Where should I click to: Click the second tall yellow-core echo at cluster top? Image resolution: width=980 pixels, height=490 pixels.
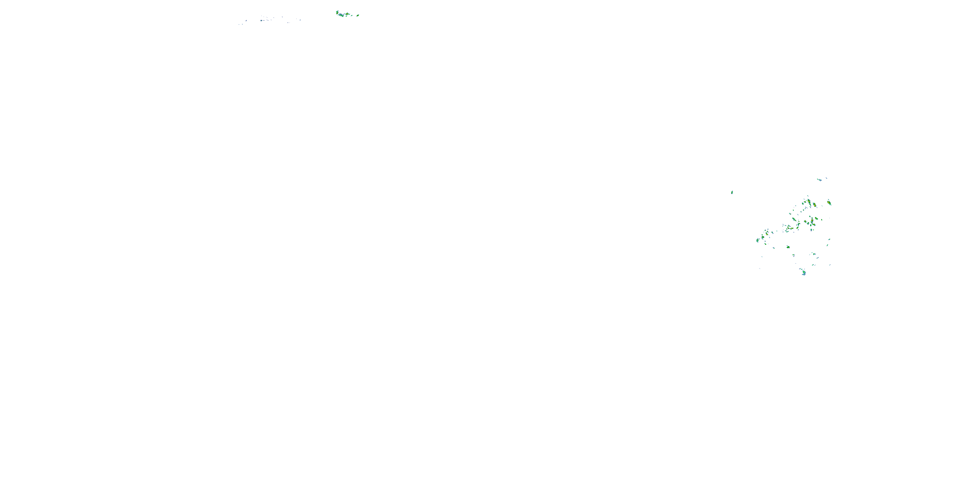(x=814, y=205)
